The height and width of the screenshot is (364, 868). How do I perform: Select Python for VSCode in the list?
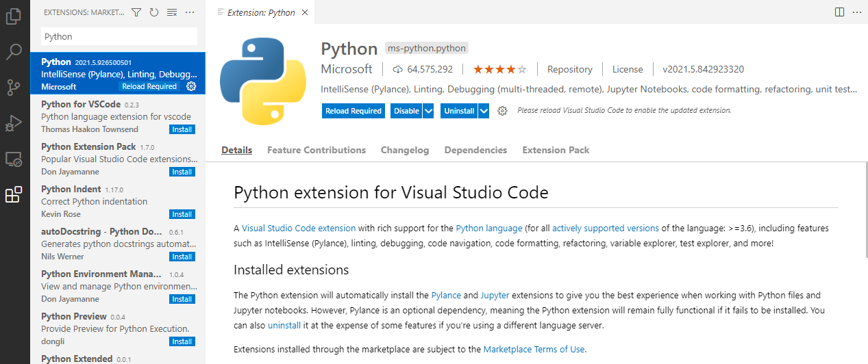click(x=118, y=116)
